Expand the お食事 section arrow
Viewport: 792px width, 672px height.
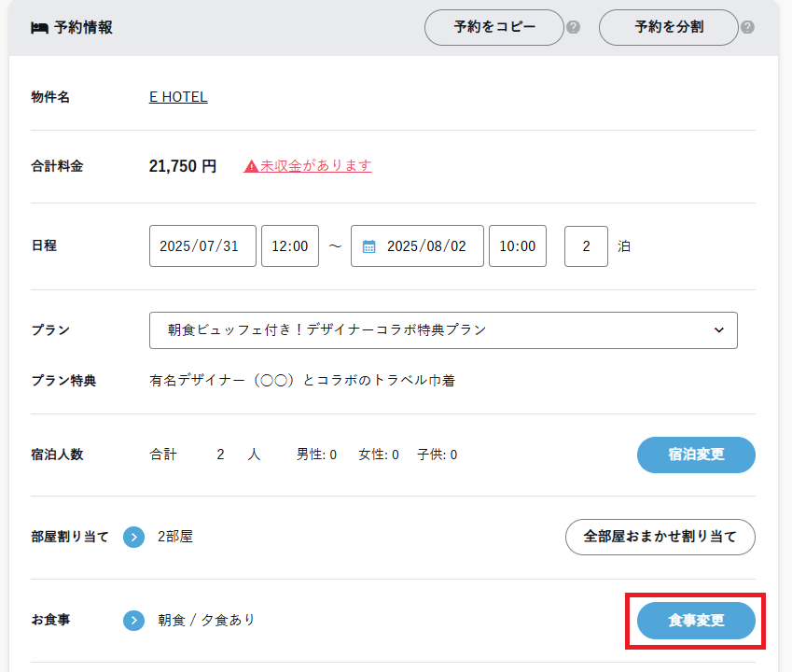[133, 620]
